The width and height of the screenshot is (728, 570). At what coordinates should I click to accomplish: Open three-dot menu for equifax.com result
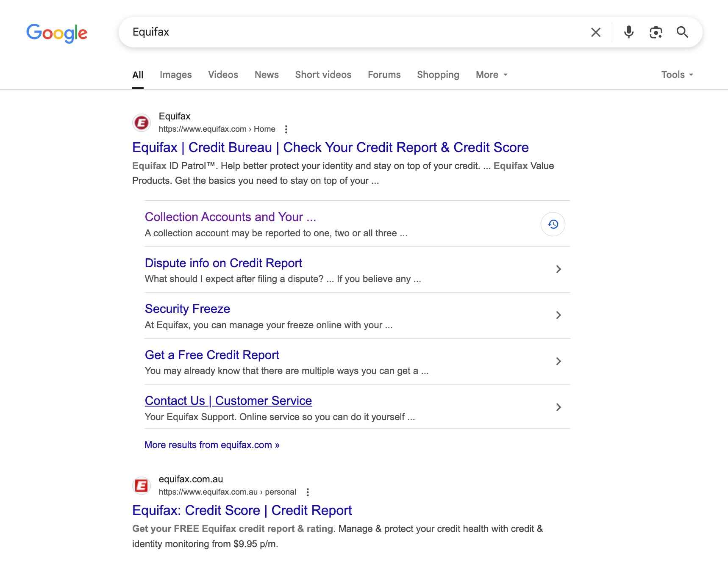[x=286, y=129]
